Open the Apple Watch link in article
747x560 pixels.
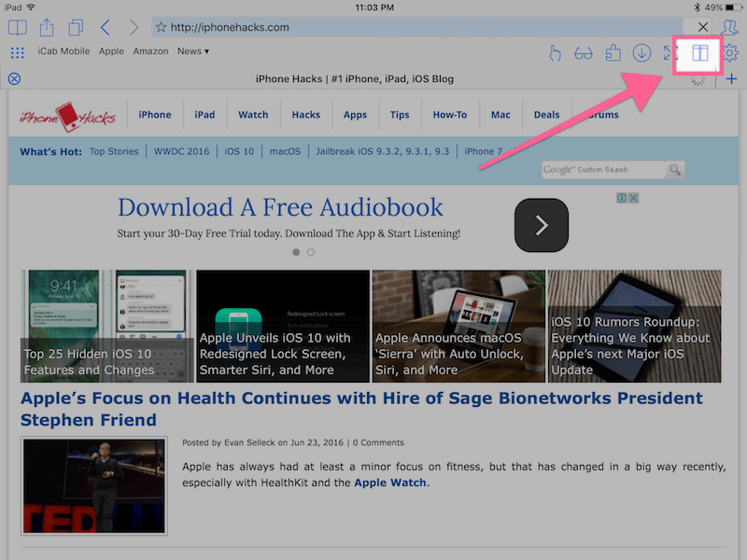389,483
